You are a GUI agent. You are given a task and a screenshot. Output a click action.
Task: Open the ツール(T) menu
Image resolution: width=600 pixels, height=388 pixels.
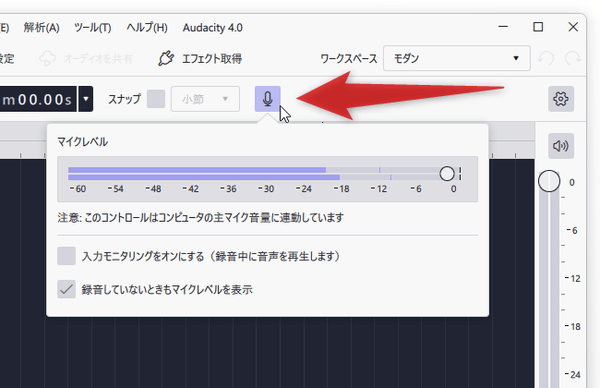(x=93, y=28)
